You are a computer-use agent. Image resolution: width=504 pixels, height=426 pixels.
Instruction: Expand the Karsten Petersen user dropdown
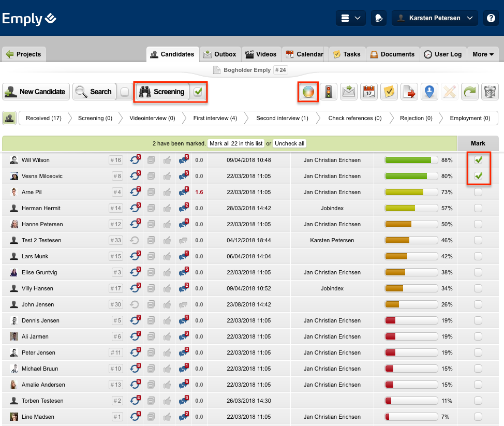click(x=434, y=18)
